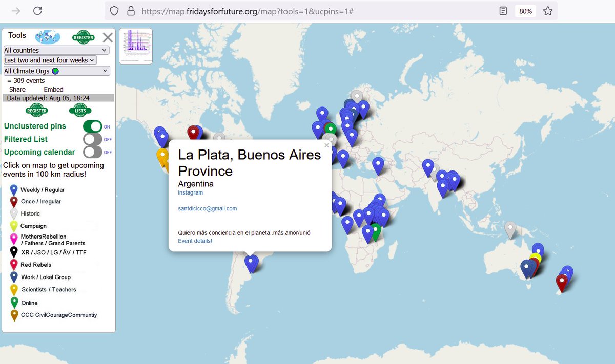Enable the Upcoming calendar toggle
The image size is (615, 364).
93,152
